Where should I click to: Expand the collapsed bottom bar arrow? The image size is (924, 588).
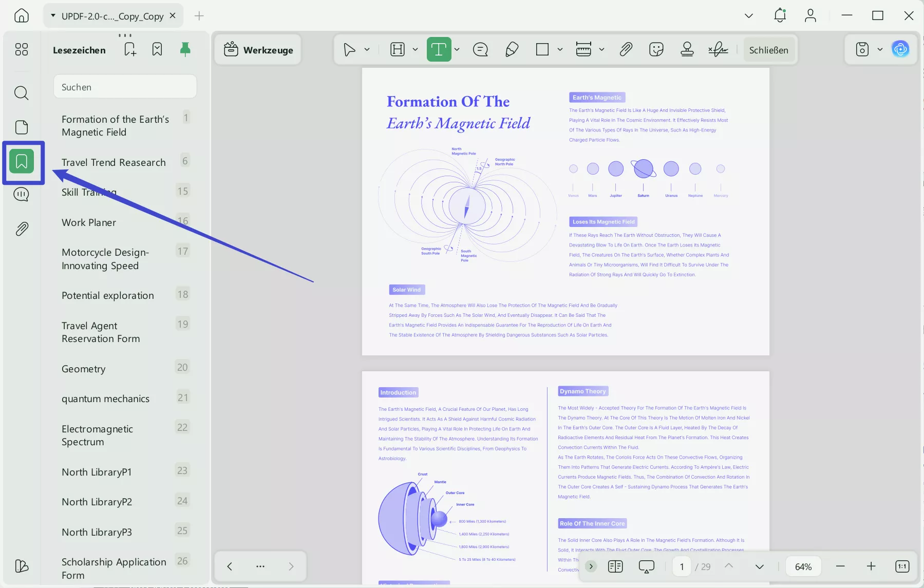[x=591, y=566]
